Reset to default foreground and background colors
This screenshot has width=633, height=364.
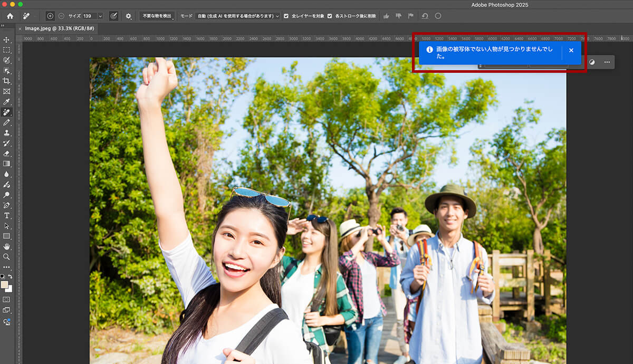[x=3, y=276]
